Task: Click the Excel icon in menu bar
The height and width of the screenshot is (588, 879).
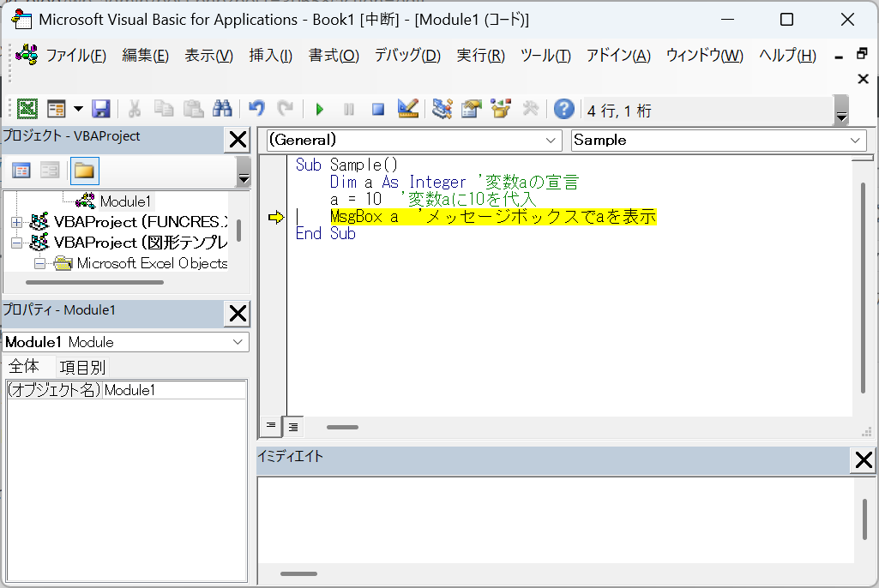Action: tap(27, 54)
